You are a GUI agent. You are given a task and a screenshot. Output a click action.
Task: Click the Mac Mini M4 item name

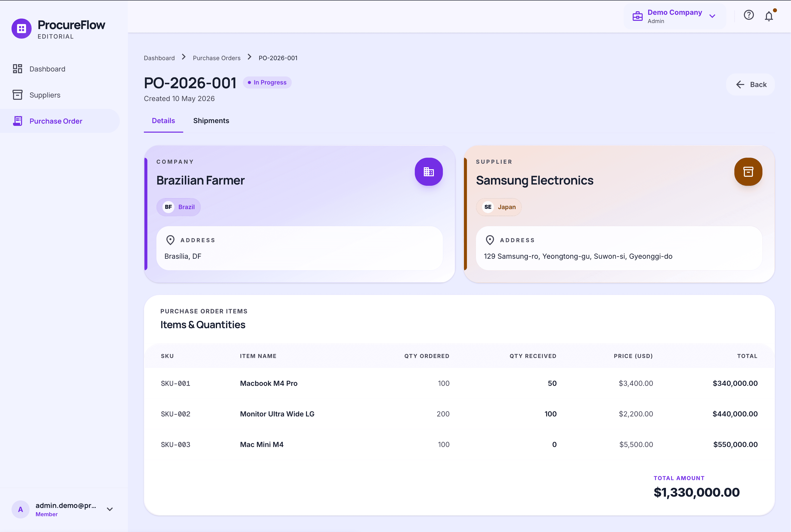[x=262, y=445]
